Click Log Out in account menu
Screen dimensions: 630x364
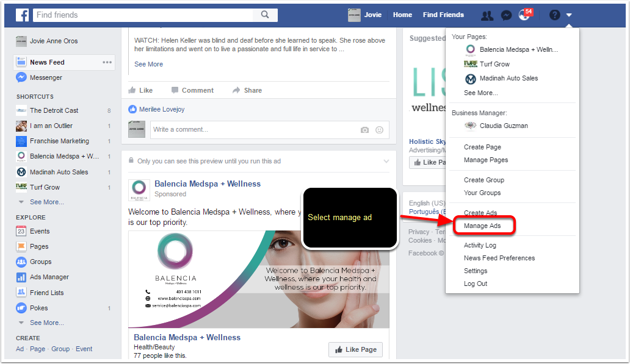476,284
